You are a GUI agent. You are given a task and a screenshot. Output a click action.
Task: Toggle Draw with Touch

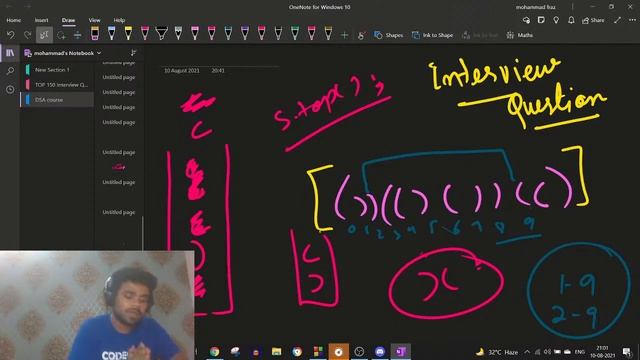361,36
